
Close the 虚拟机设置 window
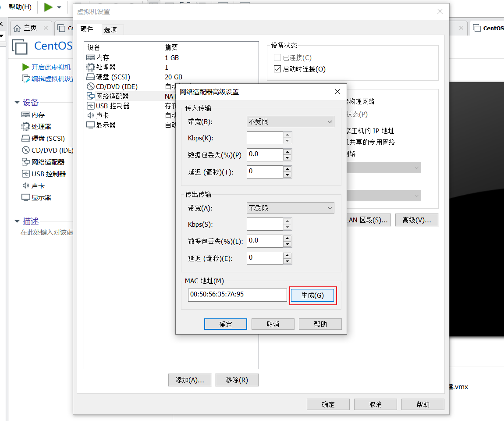pos(440,11)
